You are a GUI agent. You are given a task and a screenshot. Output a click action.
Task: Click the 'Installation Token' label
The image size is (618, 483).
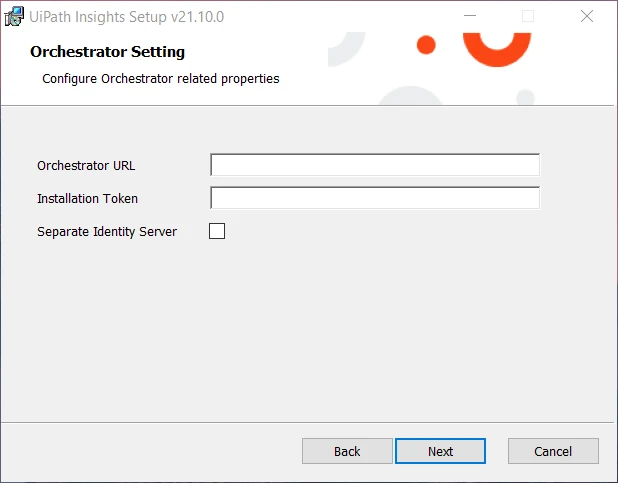click(87, 198)
